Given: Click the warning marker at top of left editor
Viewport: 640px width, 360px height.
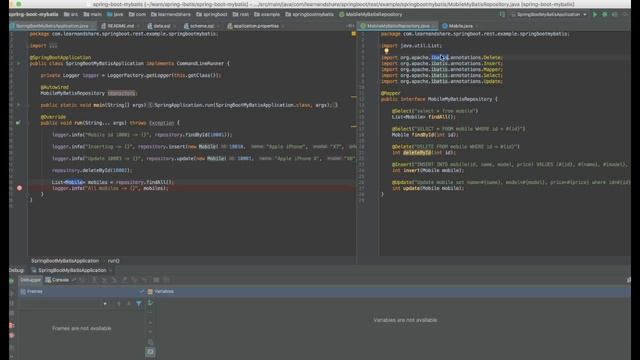Looking at the screenshot, I should click(353, 34).
